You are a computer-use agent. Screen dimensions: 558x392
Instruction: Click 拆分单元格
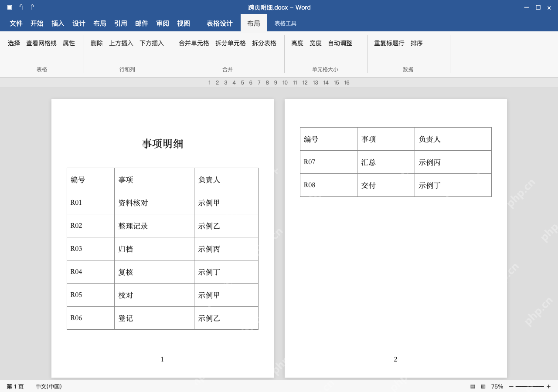click(x=231, y=43)
